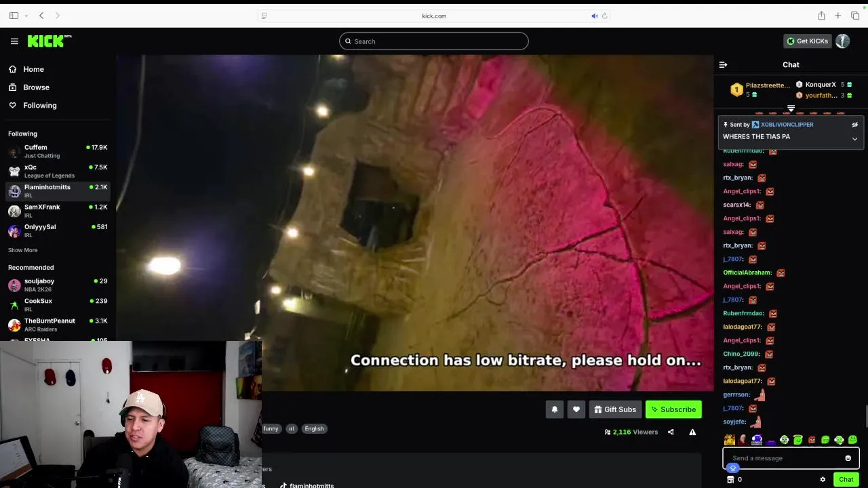This screenshot has height=488, width=868.
Task: Open TheBurntPeanut's ARC Raiders stream
Action: point(58,325)
